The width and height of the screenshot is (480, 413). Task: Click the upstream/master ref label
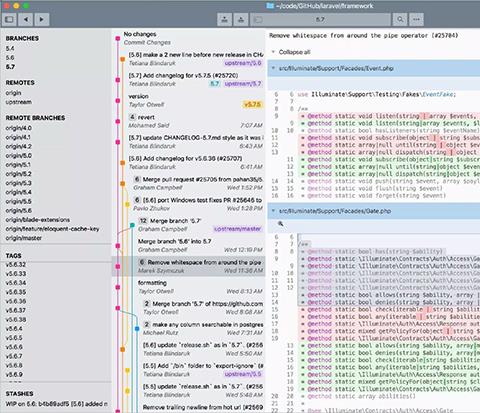tap(238, 229)
